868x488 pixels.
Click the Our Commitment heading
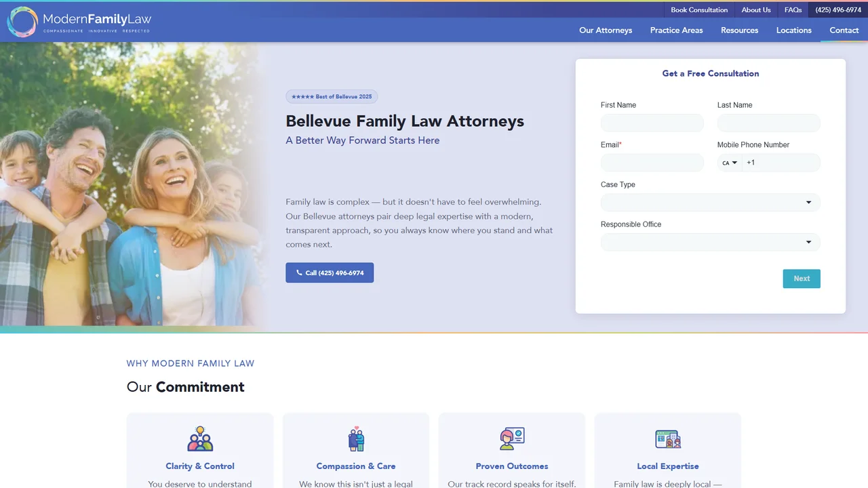[185, 387]
